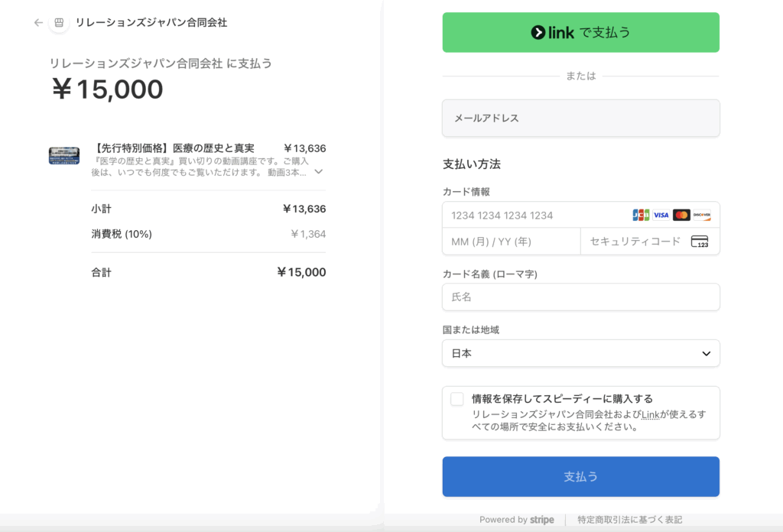
Task: Expand the product description chevron
Action: point(319,172)
